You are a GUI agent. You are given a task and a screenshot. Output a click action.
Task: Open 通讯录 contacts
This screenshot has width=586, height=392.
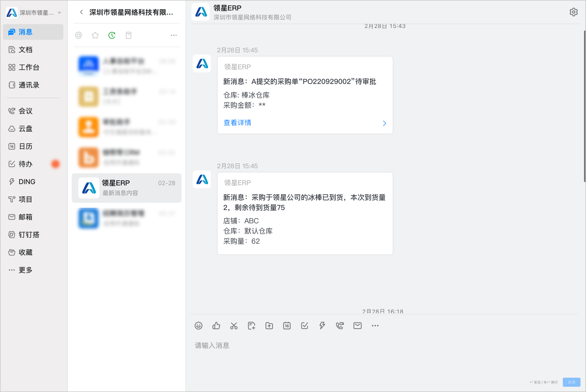tap(33, 85)
